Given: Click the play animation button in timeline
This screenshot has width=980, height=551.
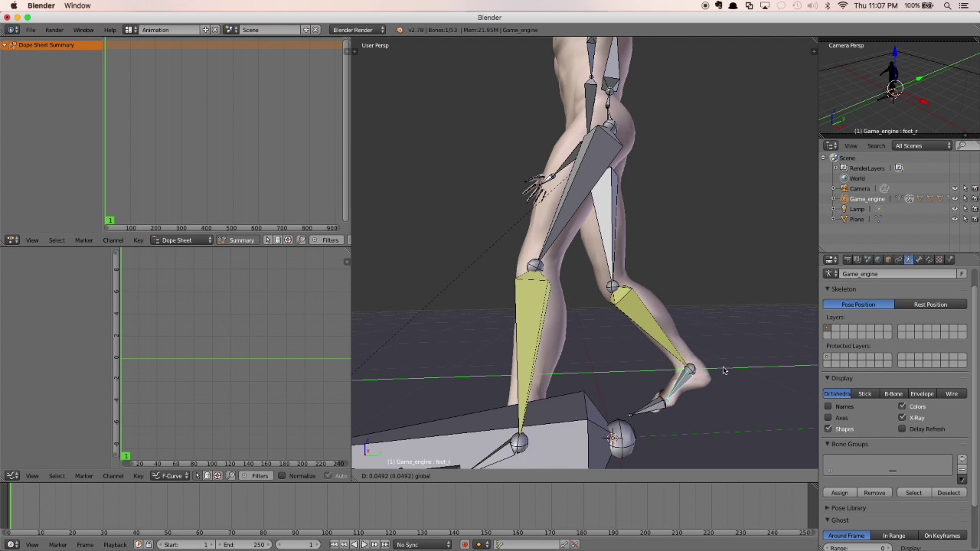Looking at the screenshot, I should [x=364, y=545].
